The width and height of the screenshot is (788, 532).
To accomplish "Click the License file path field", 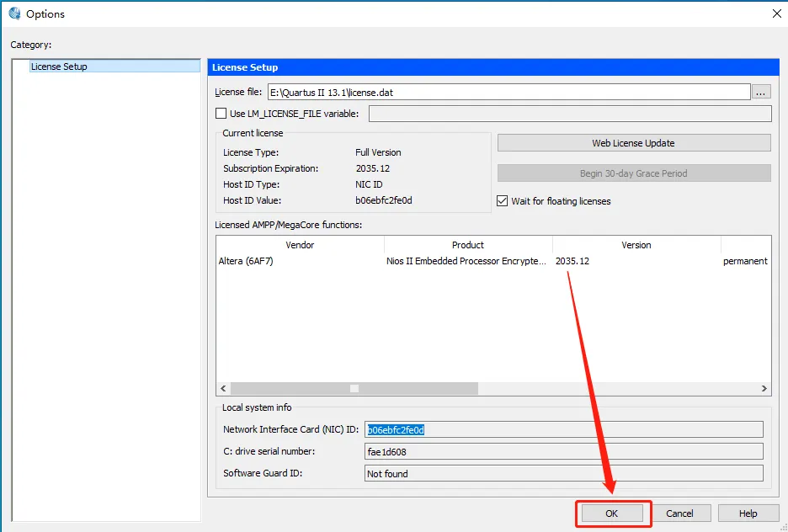I will coord(508,93).
